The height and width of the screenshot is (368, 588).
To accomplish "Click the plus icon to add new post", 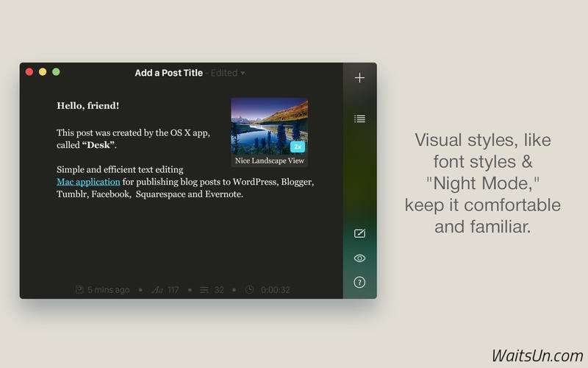I will (359, 77).
